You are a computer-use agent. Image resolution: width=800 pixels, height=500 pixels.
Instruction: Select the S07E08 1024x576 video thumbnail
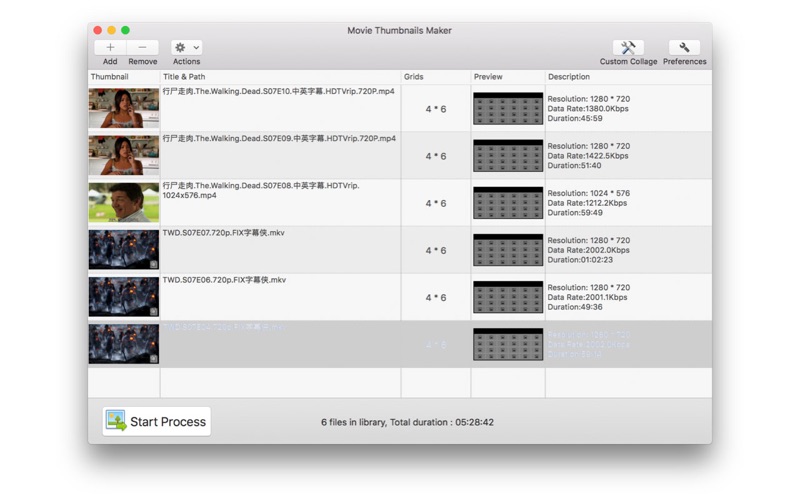coord(124,202)
